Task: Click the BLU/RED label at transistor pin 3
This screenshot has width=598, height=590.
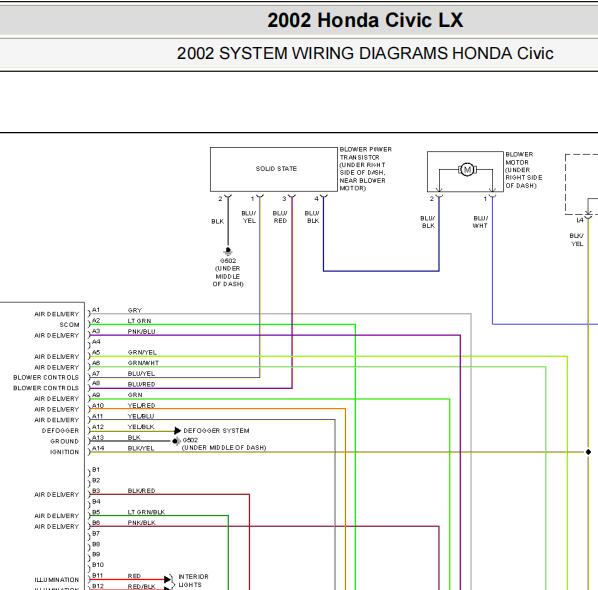Action: click(x=280, y=217)
